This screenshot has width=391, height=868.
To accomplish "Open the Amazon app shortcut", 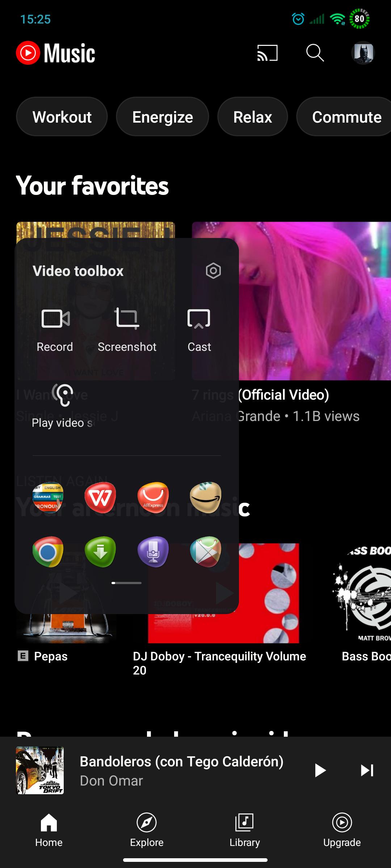I will pyautogui.click(x=206, y=498).
